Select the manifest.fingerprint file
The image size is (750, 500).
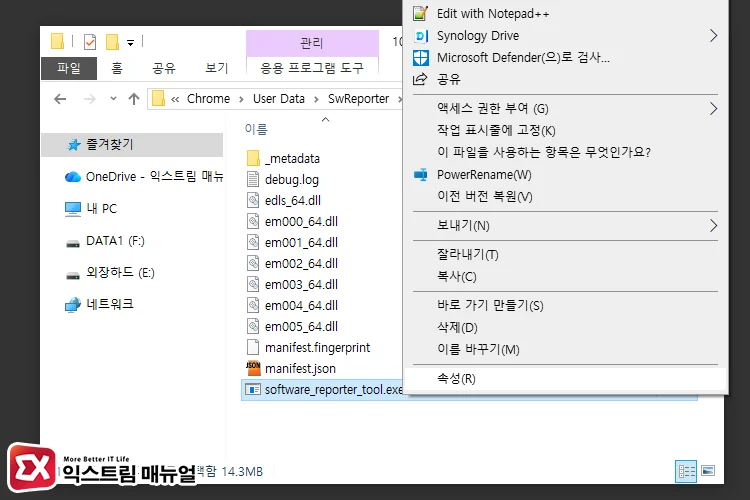317,348
